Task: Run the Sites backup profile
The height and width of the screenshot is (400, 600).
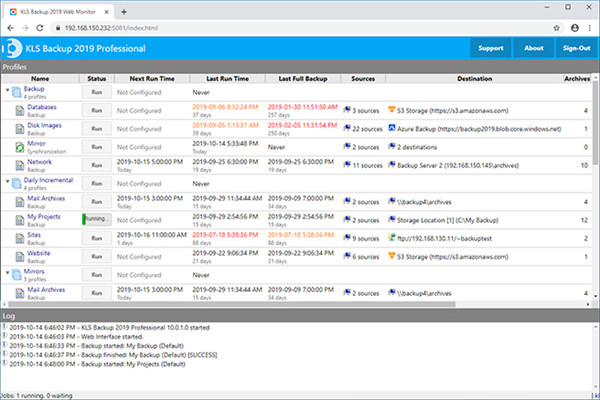Action: 97,238
